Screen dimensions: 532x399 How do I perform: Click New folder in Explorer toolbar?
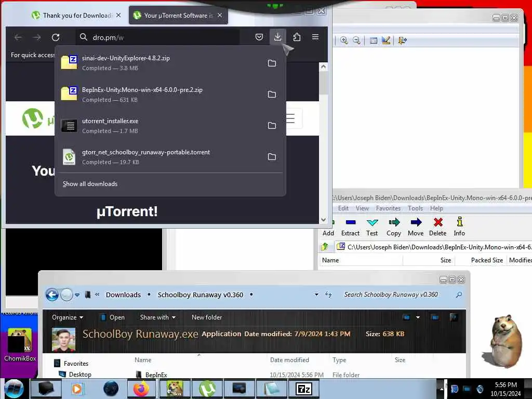pyautogui.click(x=207, y=317)
